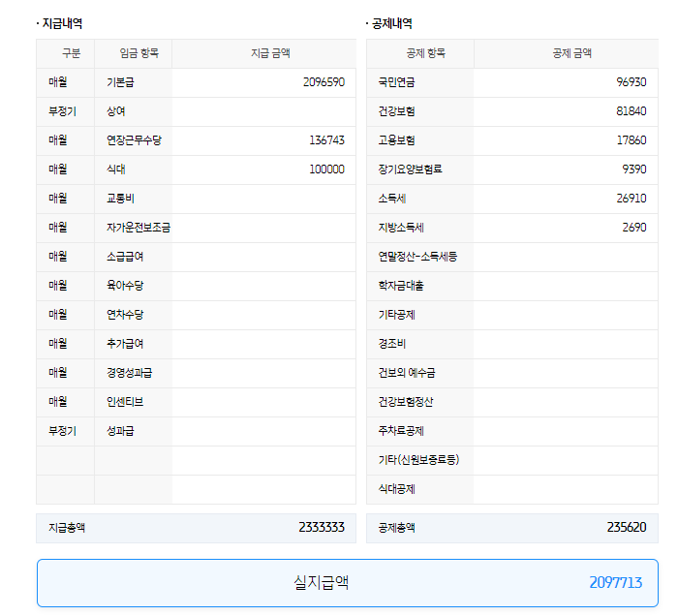
Task: Select the 자가운전보조금 wage item
Action: [x=139, y=228]
